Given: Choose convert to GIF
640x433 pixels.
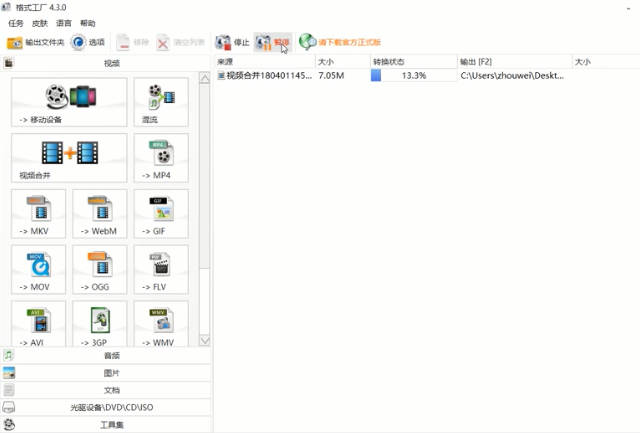Looking at the screenshot, I should [161, 213].
